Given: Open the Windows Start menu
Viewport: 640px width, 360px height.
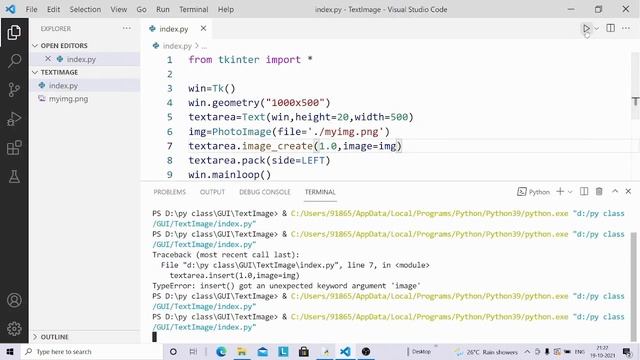Looking at the screenshot, I should 10,351.
